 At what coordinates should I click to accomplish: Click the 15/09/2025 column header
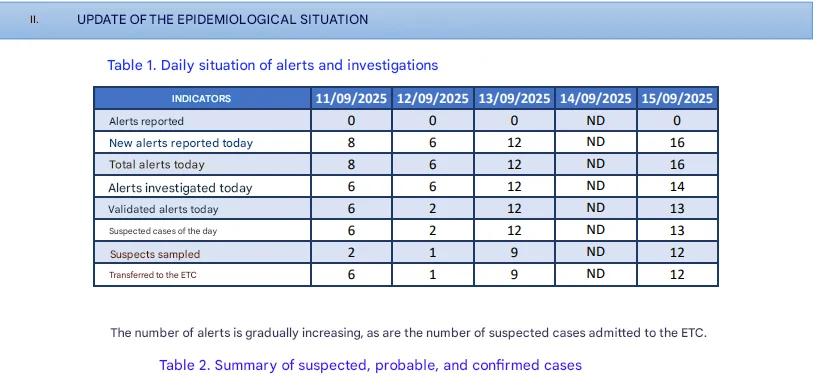pos(677,99)
